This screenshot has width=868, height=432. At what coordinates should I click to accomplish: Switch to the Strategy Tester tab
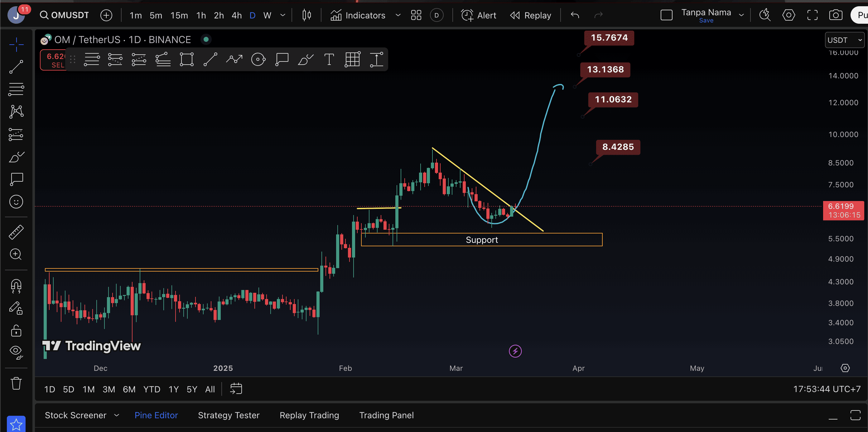click(x=229, y=415)
